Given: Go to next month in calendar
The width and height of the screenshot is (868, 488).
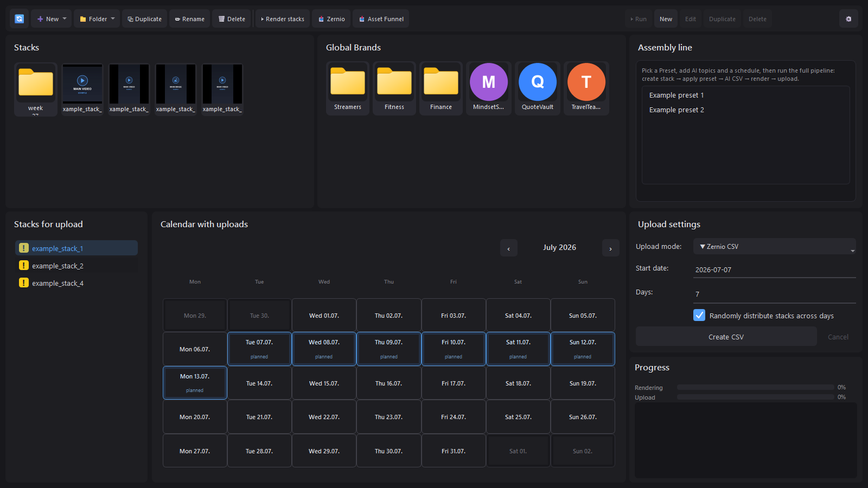Looking at the screenshot, I should tap(611, 248).
